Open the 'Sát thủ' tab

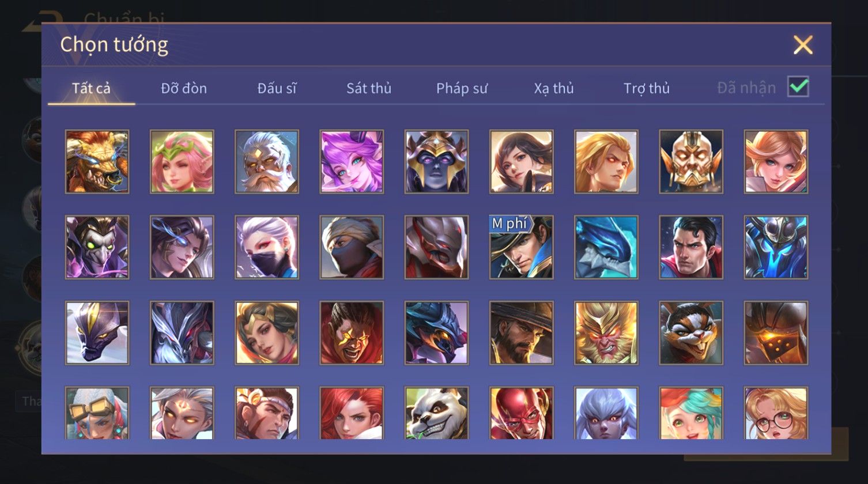pos(369,88)
